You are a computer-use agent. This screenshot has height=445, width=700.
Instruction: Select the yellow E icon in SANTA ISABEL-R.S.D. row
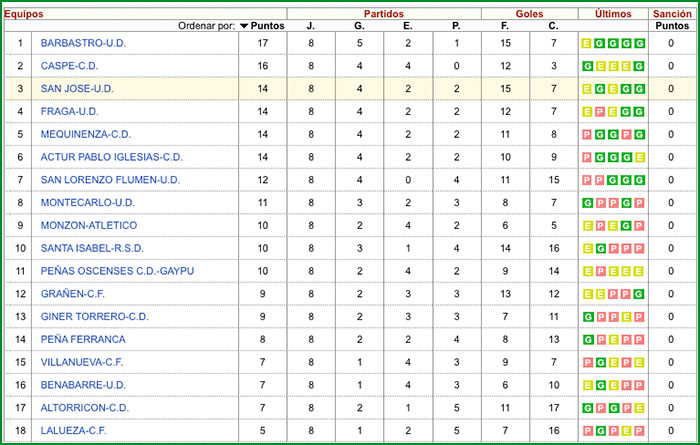coord(587,248)
